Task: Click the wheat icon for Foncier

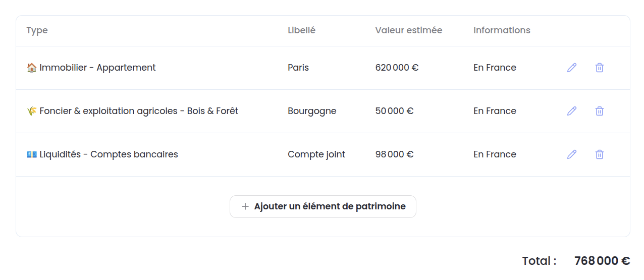Action: pyautogui.click(x=31, y=111)
